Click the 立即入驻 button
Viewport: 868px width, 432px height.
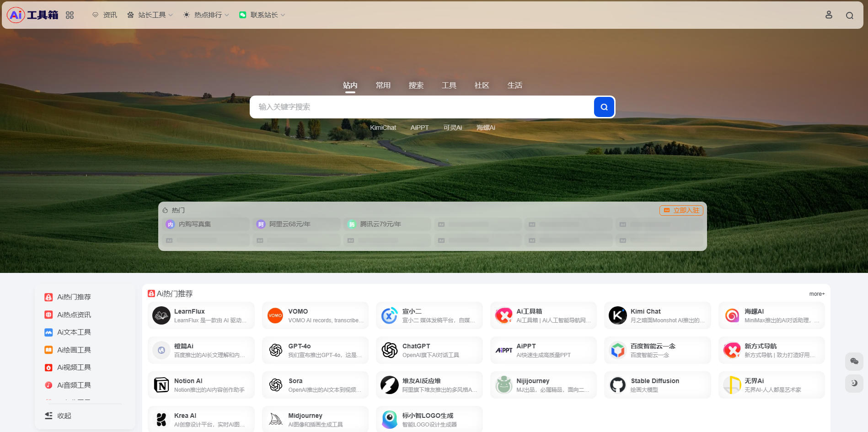[x=681, y=210]
